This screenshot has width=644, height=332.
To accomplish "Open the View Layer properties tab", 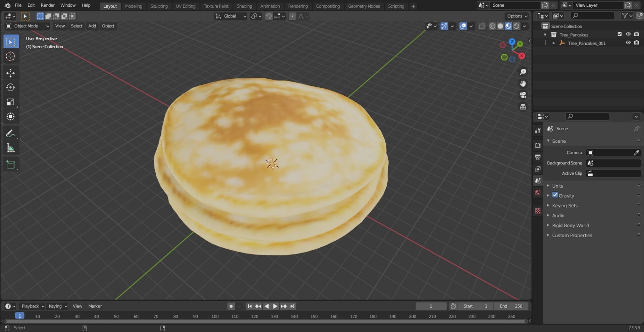I will click(538, 169).
